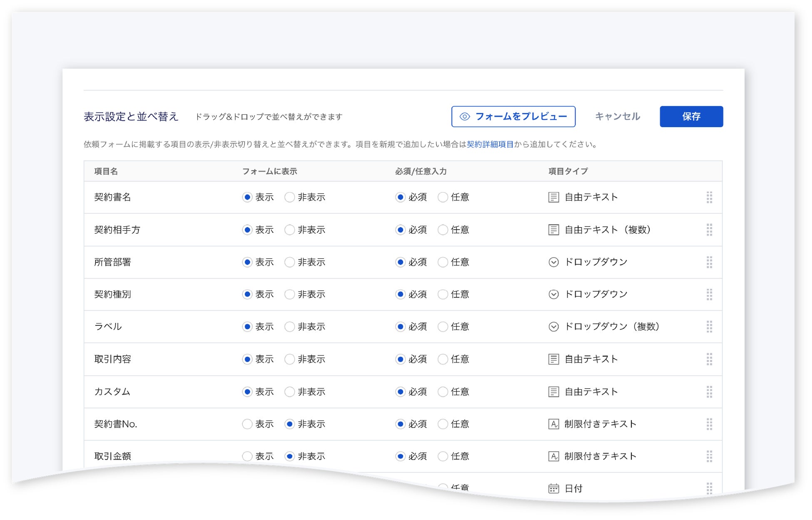Click drag handle for ラベル row
Viewport: 812px width, 520px height.
[x=709, y=327]
